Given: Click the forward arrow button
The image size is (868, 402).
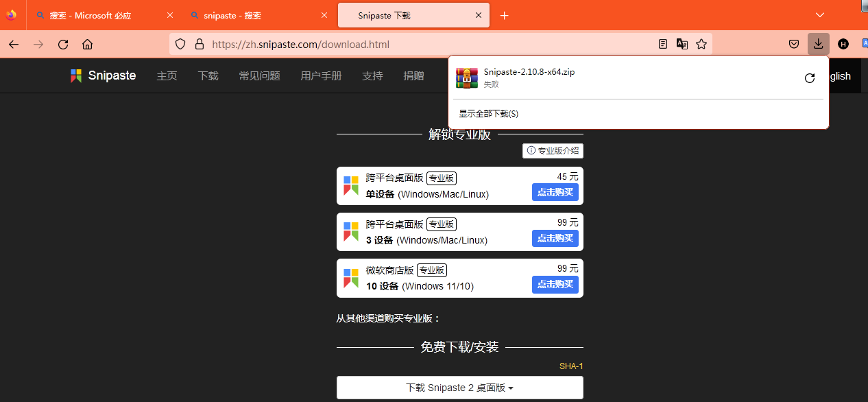Looking at the screenshot, I should pyautogui.click(x=38, y=45).
